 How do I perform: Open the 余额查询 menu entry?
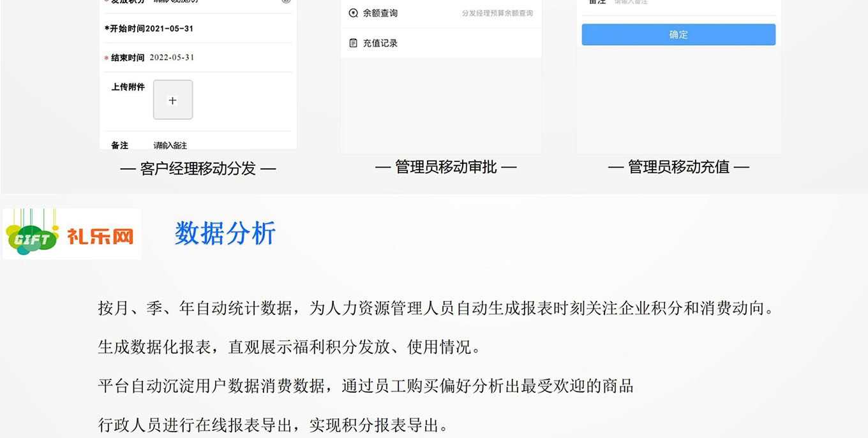(380, 13)
